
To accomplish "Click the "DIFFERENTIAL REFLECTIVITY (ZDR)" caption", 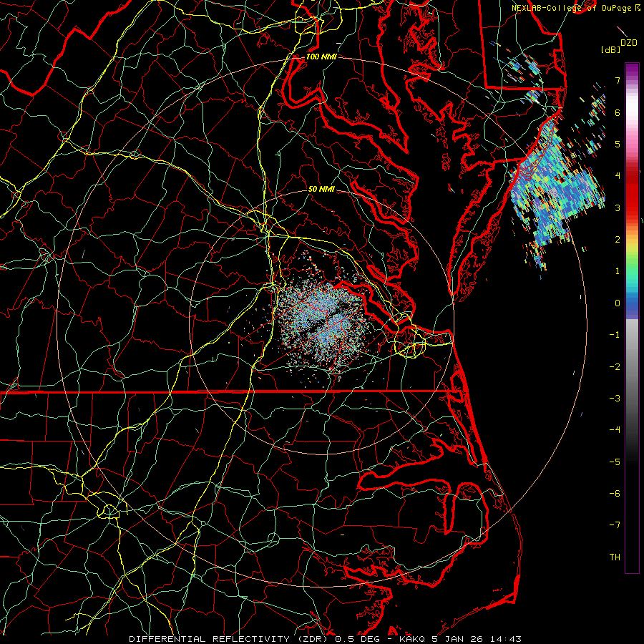I will [230, 639].
